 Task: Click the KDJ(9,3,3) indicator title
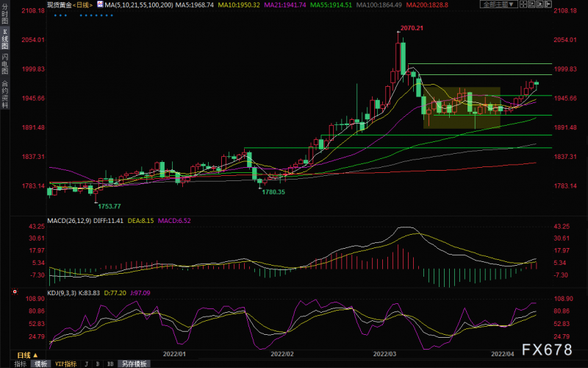62,292
